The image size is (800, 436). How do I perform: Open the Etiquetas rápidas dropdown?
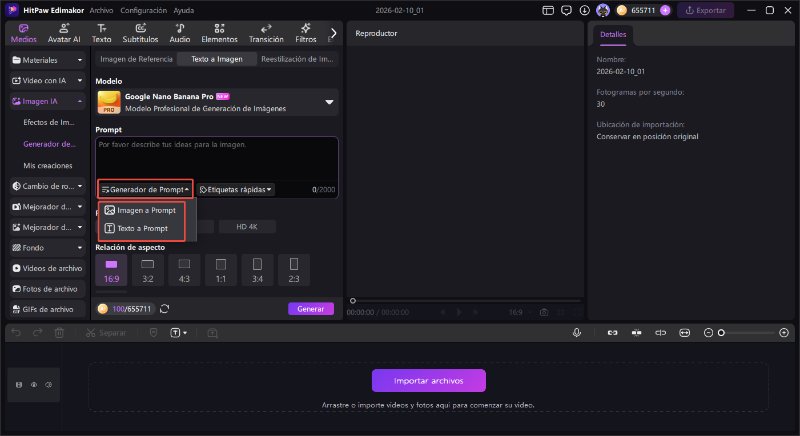235,190
